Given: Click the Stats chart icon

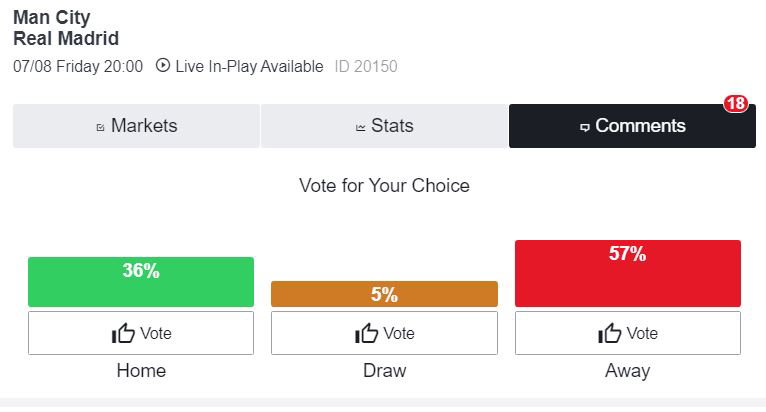Looking at the screenshot, I should tap(361, 128).
